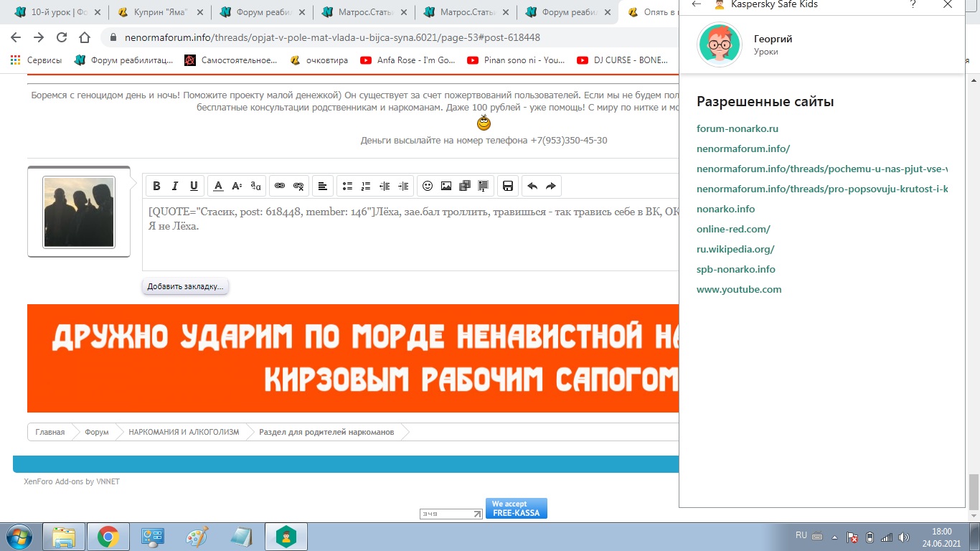Insert an unordered bullet list

(347, 187)
